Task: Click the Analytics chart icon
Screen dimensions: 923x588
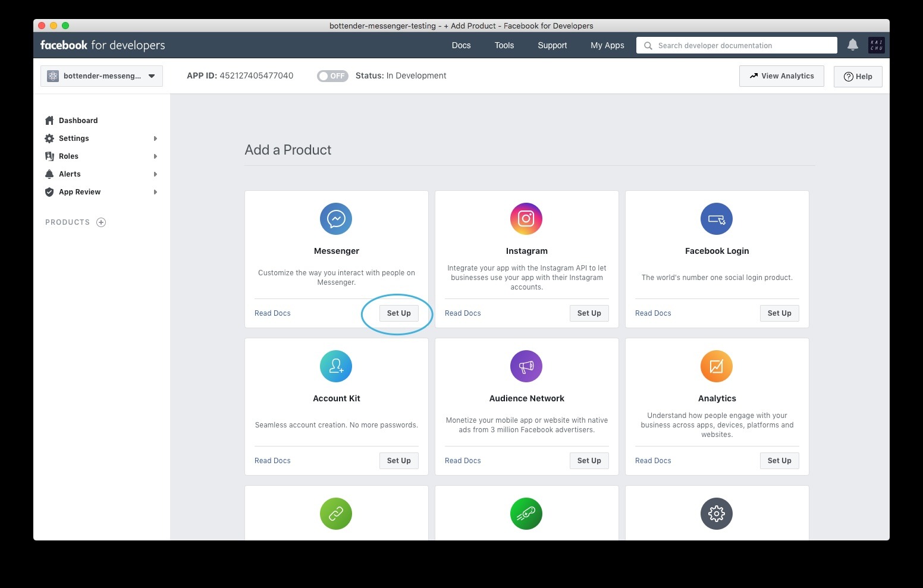Action: click(x=717, y=366)
